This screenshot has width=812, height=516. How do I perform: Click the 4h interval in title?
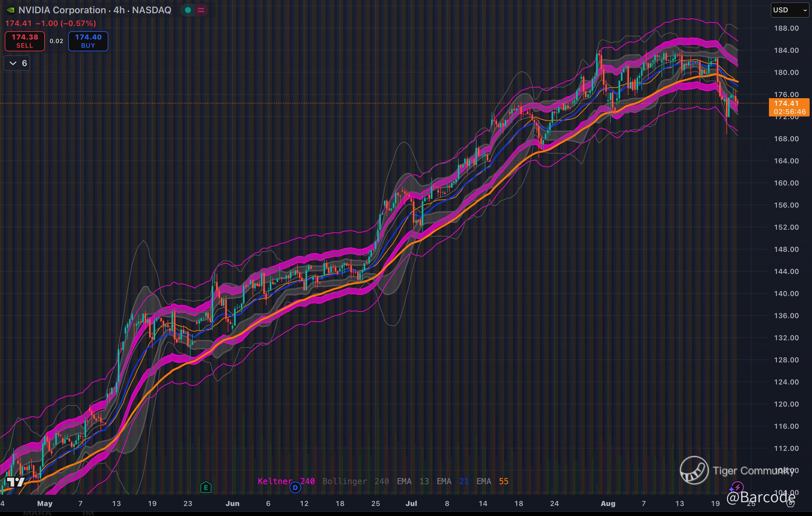(119, 10)
